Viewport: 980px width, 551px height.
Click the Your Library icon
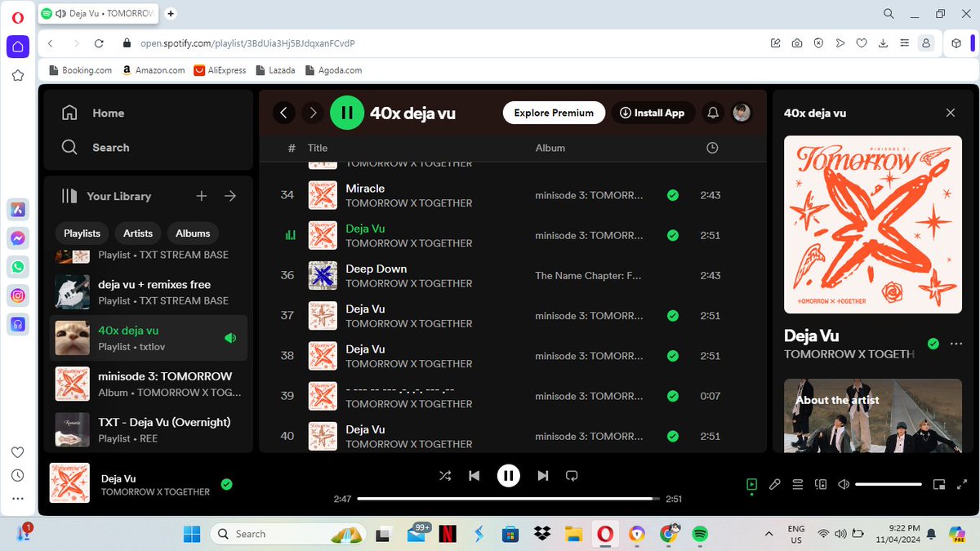click(x=69, y=196)
